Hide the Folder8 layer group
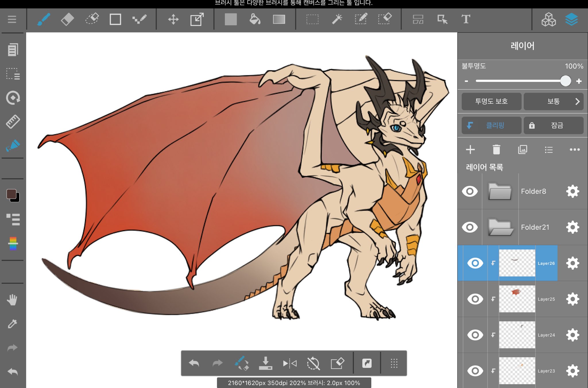The image size is (588, 388). [x=470, y=191]
